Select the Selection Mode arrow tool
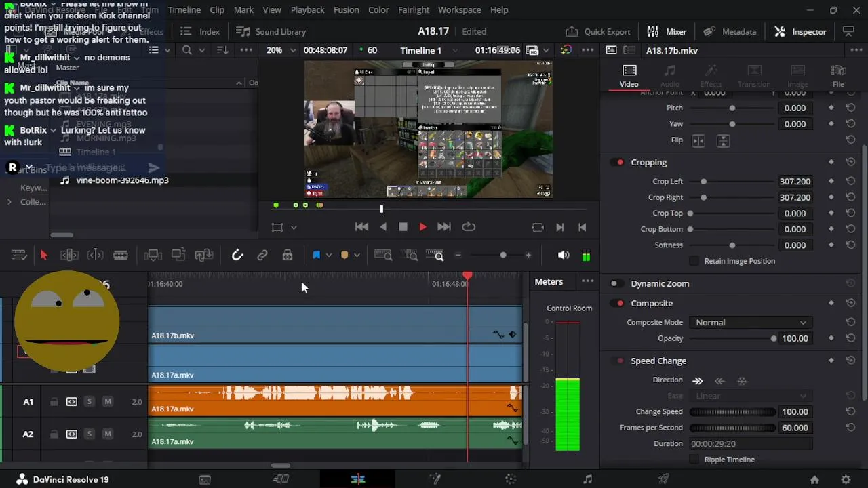868x488 pixels. tap(43, 255)
